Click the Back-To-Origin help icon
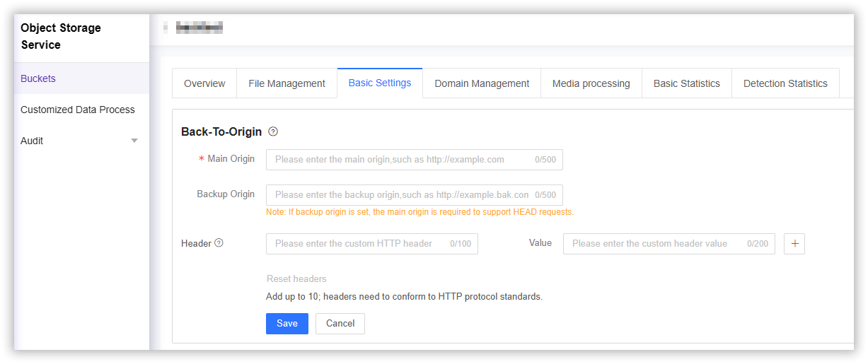The height and width of the screenshot is (364, 868). pos(273,131)
